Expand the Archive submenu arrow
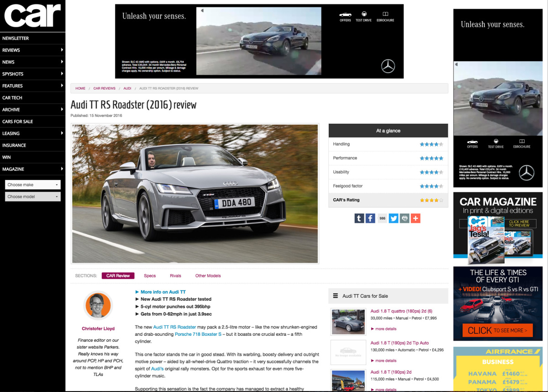The image size is (548, 392). (x=62, y=109)
